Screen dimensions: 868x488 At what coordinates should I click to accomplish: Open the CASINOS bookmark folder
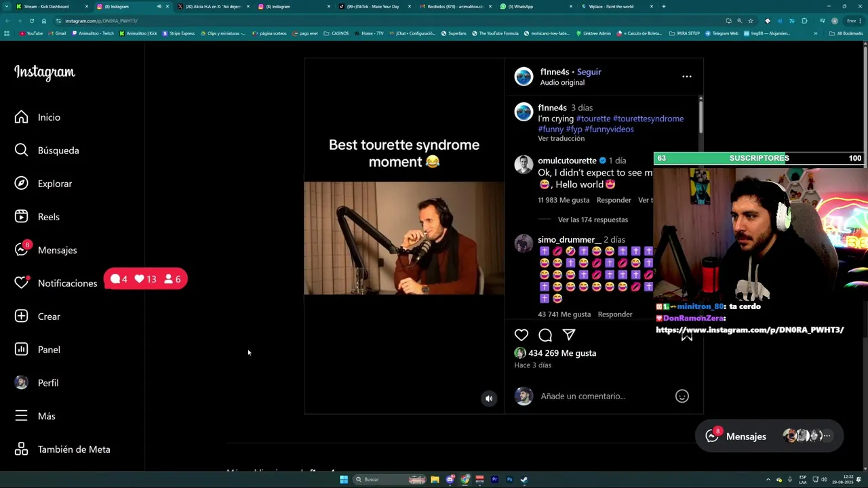click(336, 33)
